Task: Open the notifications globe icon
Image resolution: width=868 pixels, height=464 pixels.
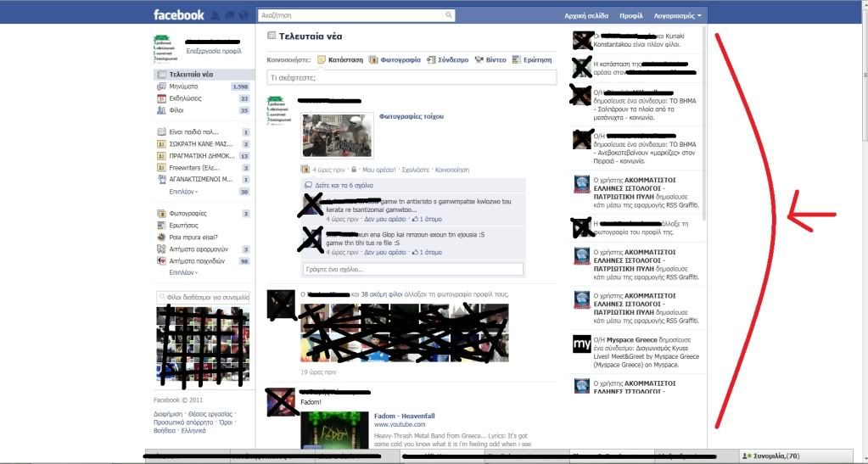Action: 243,15
